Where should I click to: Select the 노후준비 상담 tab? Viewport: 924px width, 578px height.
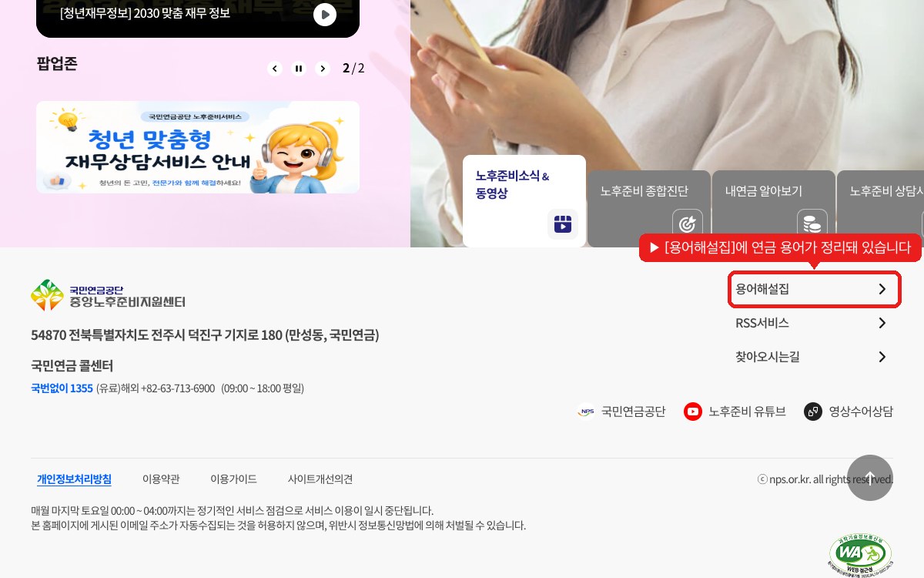[880, 209]
